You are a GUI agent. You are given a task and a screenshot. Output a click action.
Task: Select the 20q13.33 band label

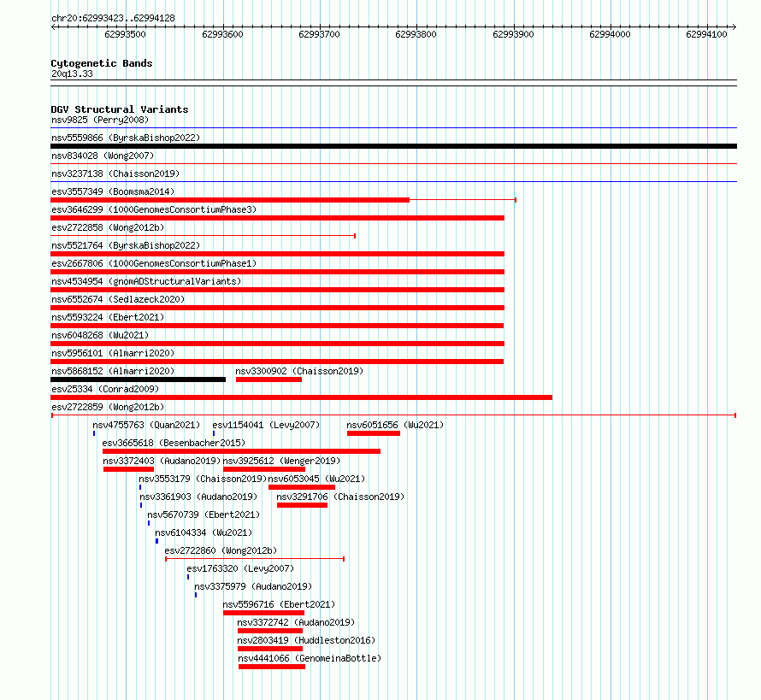pos(72,74)
